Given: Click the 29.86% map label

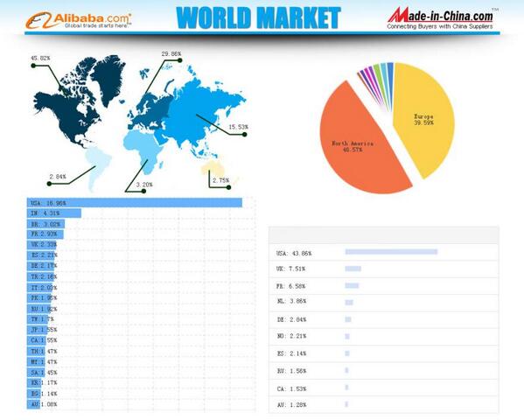Looking at the screenshot, I should point(171,54).
